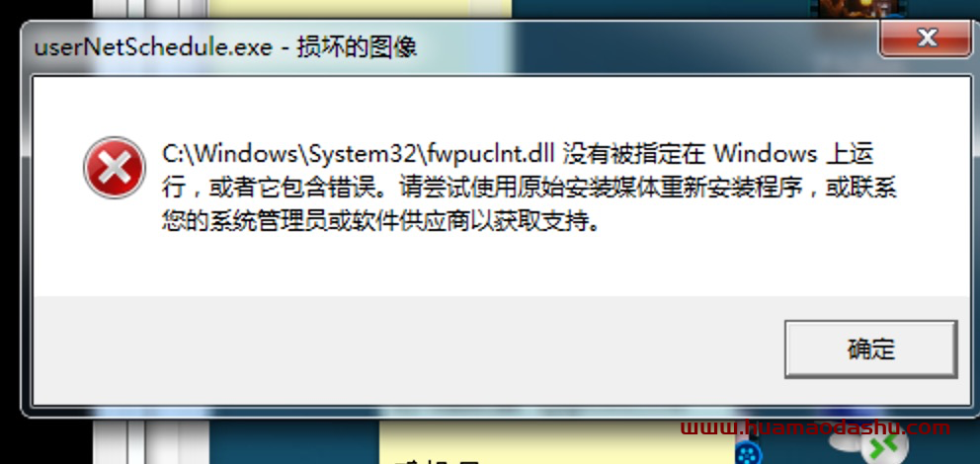Image resolution: width=980 pixels, height=464 pixels.
Task: Click the 损坏的图像 text in the title
Action: click(x=357, y=47)
